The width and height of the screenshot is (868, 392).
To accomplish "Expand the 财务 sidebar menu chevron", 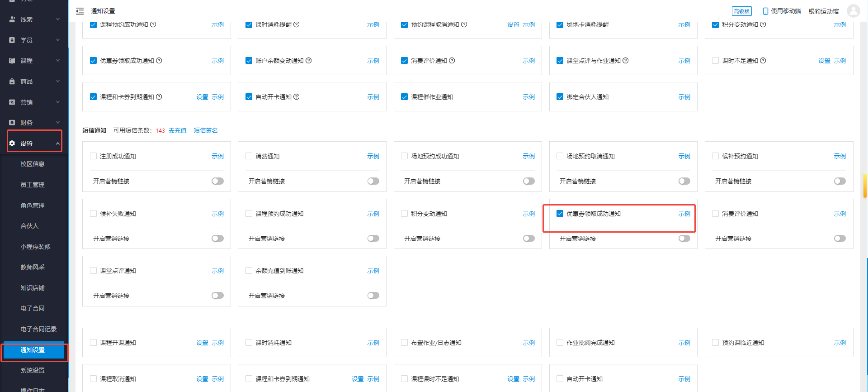I will [58, 123].
